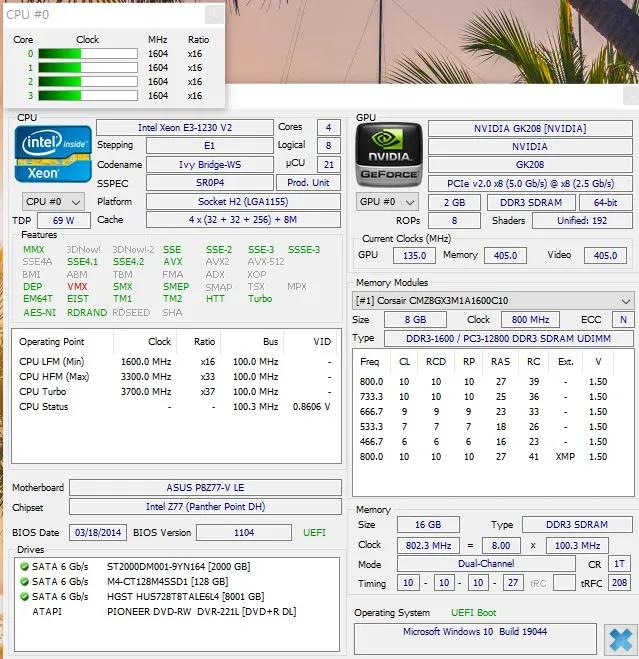Click the Video clock 405.0 value
Image resolution: width=639 pixels, height=659 pixels.
click(x=605, y=256)
